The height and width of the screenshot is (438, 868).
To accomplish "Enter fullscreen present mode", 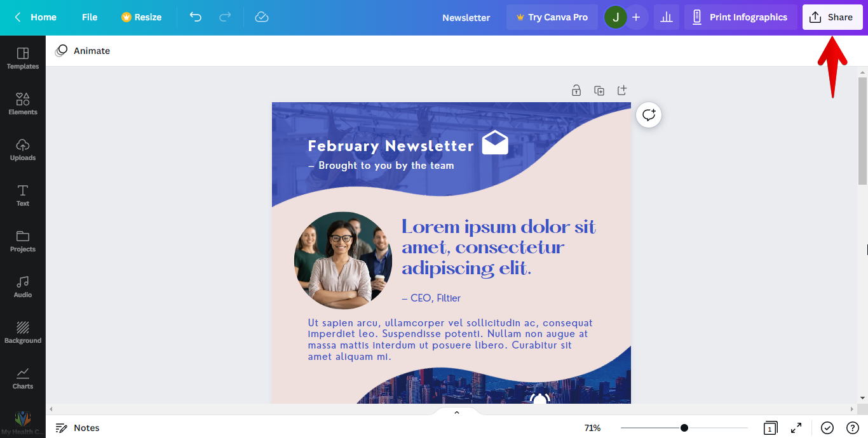I will 796,428.
